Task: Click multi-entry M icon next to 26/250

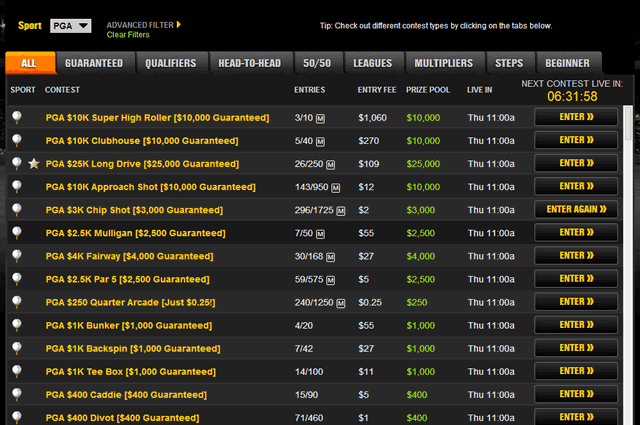Action: [331, 165]
